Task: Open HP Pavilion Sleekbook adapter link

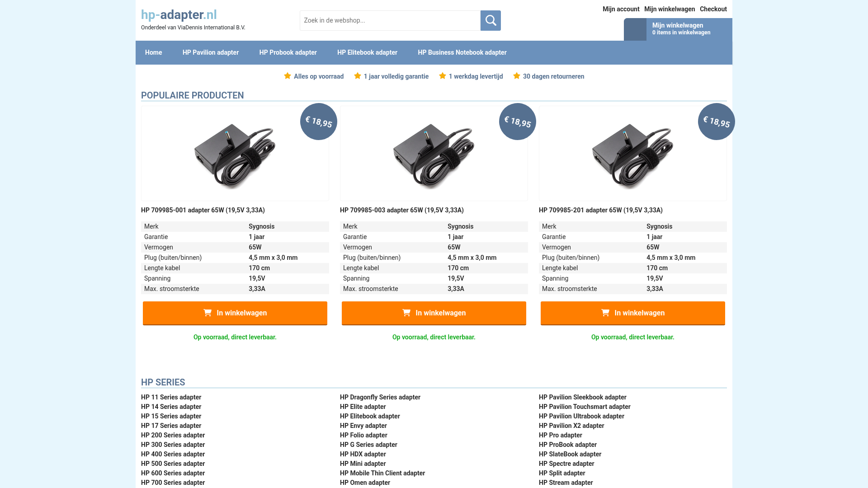Action: (x=583, y=397)
